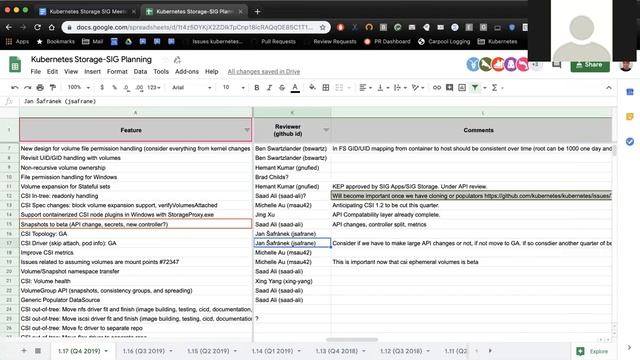Viewport: 640px width, 360px height.
Task: Open Reviewer column filter dropdown
Action: pos(326,130)
